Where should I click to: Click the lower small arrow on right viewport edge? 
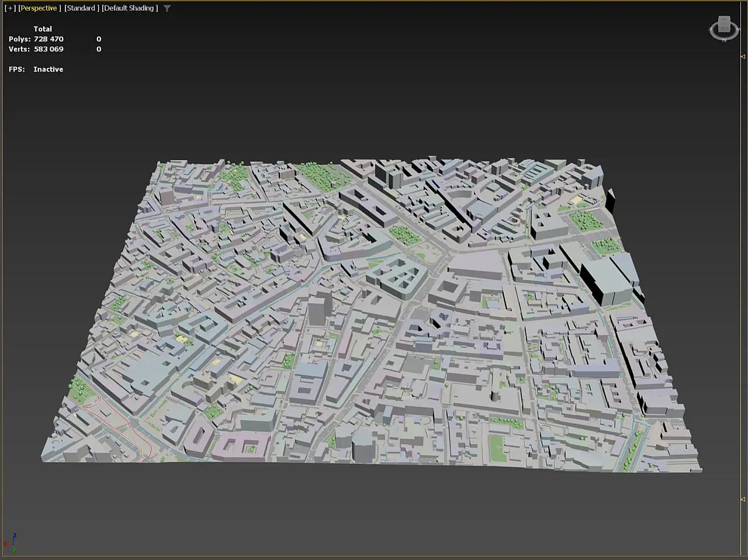743,499
